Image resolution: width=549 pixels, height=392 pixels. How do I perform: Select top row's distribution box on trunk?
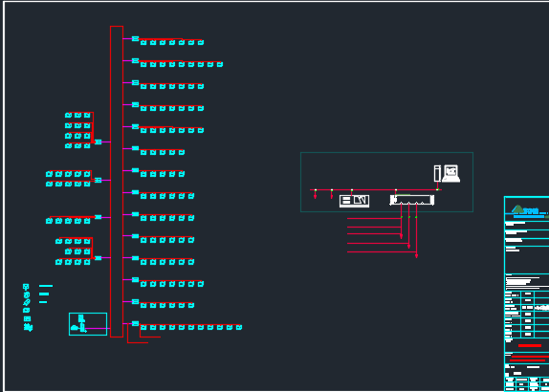[x=136, y=39]
